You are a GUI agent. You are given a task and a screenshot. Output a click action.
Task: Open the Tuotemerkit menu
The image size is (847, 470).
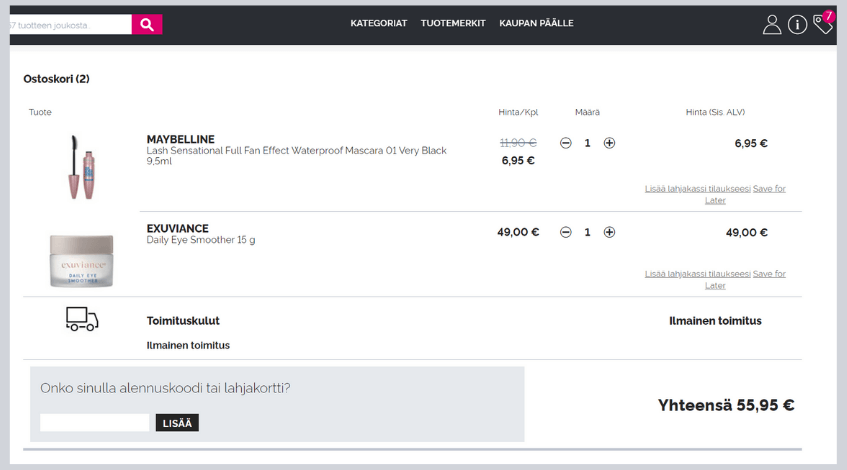click(x=453, y=23)
